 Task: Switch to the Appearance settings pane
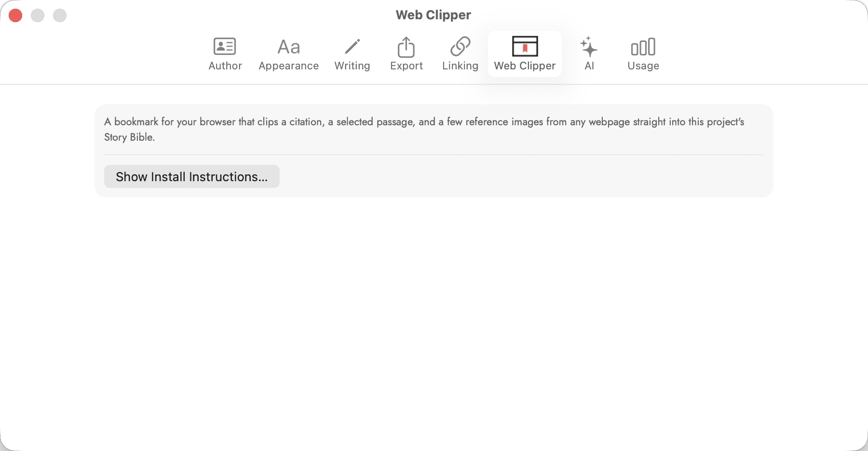click(288, 54)
